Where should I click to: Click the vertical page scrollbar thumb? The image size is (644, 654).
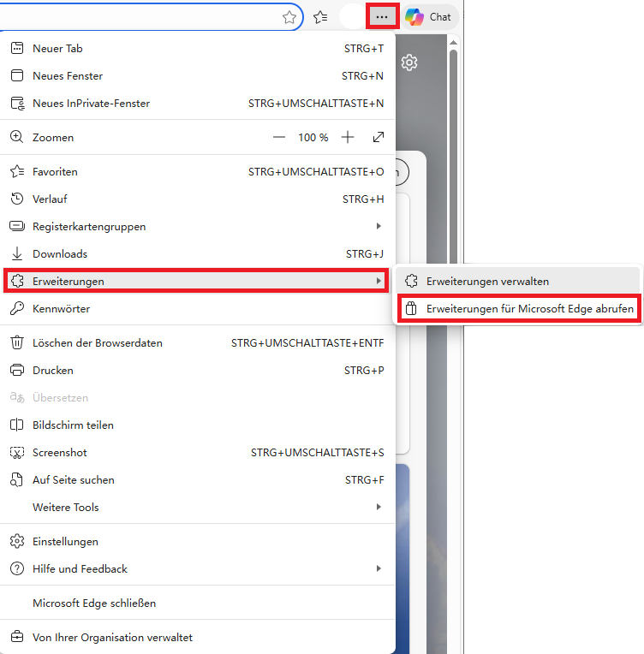tap(453, 157)
